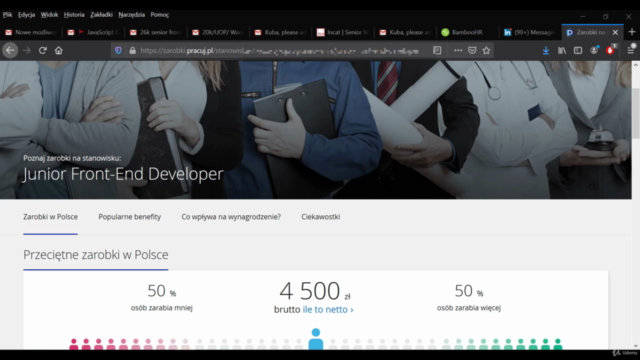Click the blue median person figure
640x360 pixels.
click(316, 339)
